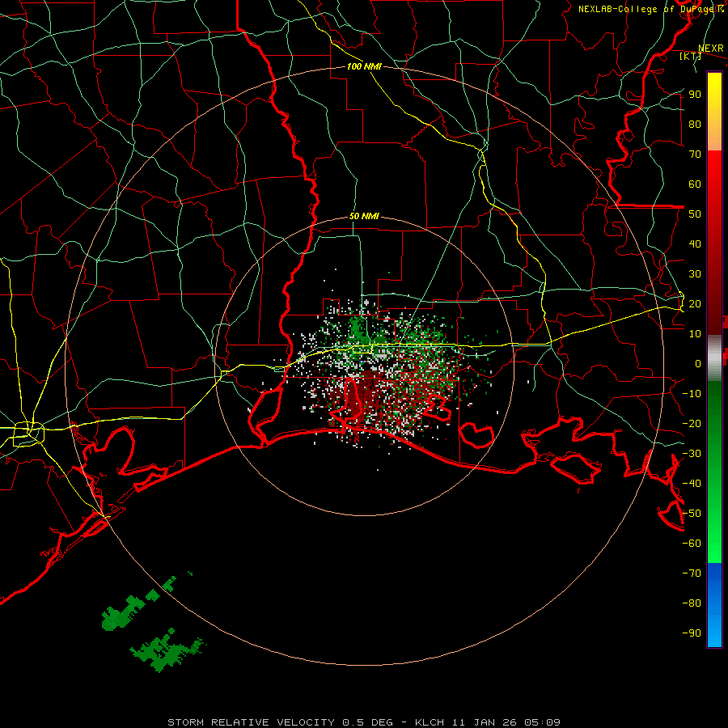Select the 0 value on the velocity scale

click(x=698, y=363)
